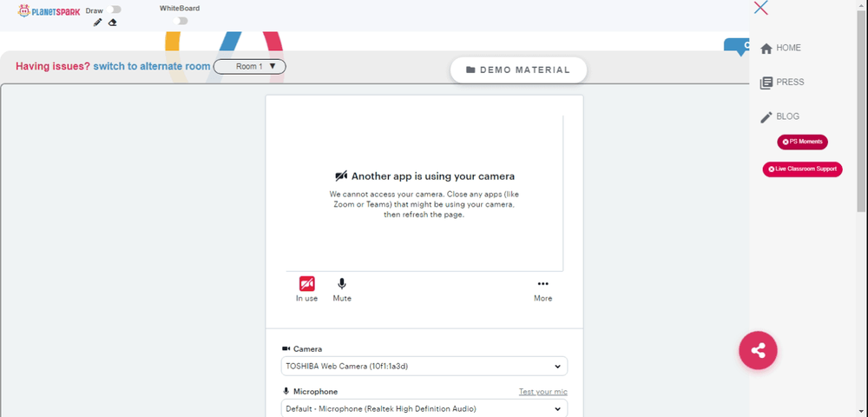Click the pink share floating button
Screen dimensions: 868x417
coord(758,350)
